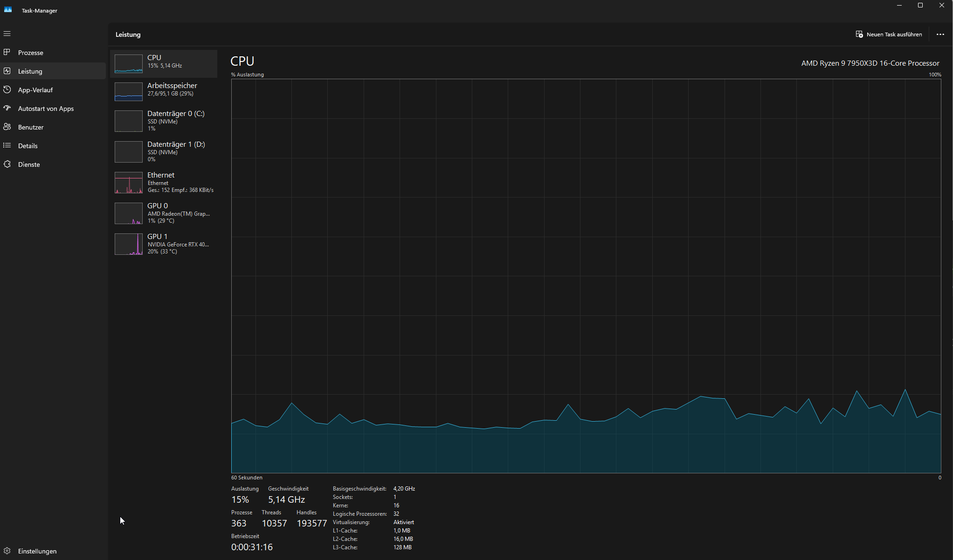Click the main CPU utilization graph
The height and width of the screenshot is (560, 953).
click(x=586, y=276)
